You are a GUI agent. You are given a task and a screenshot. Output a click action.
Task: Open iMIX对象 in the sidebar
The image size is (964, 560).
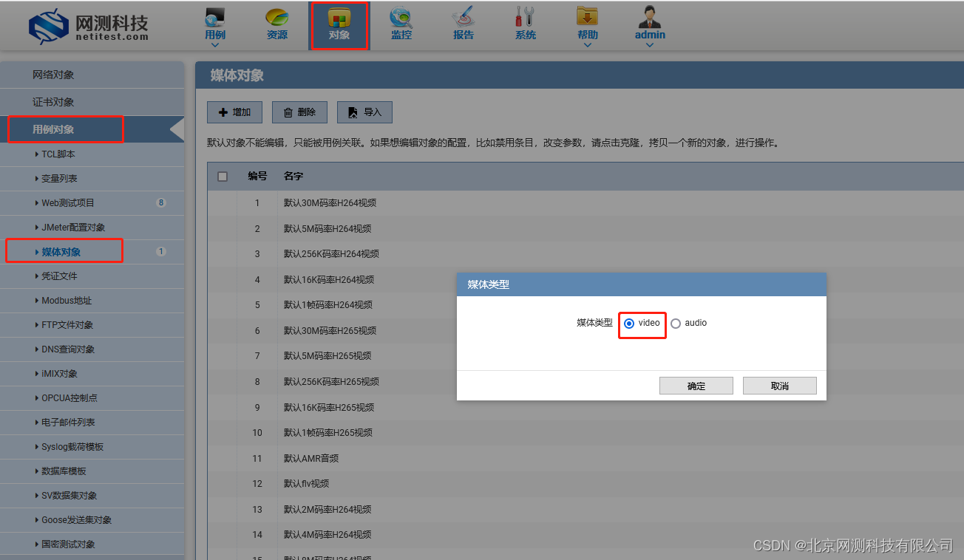pos(92,374)
